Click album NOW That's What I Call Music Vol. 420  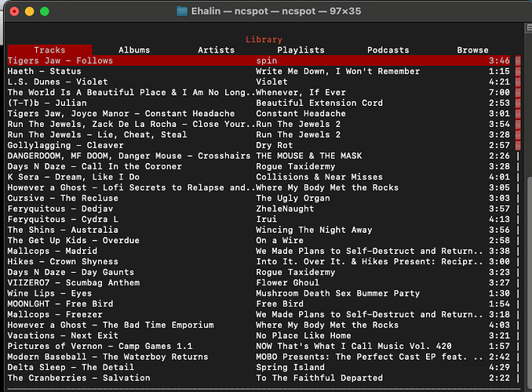(354, 346)
